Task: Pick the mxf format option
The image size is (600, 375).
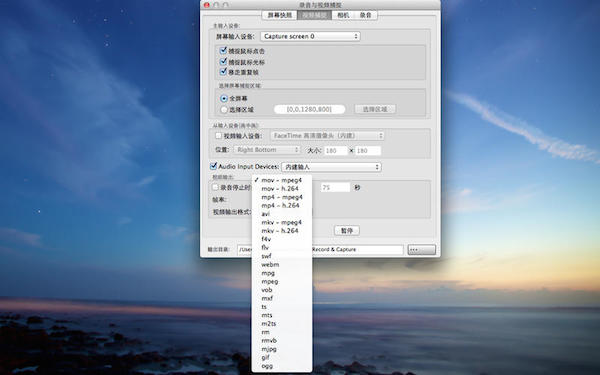Action: pos(282,298)
